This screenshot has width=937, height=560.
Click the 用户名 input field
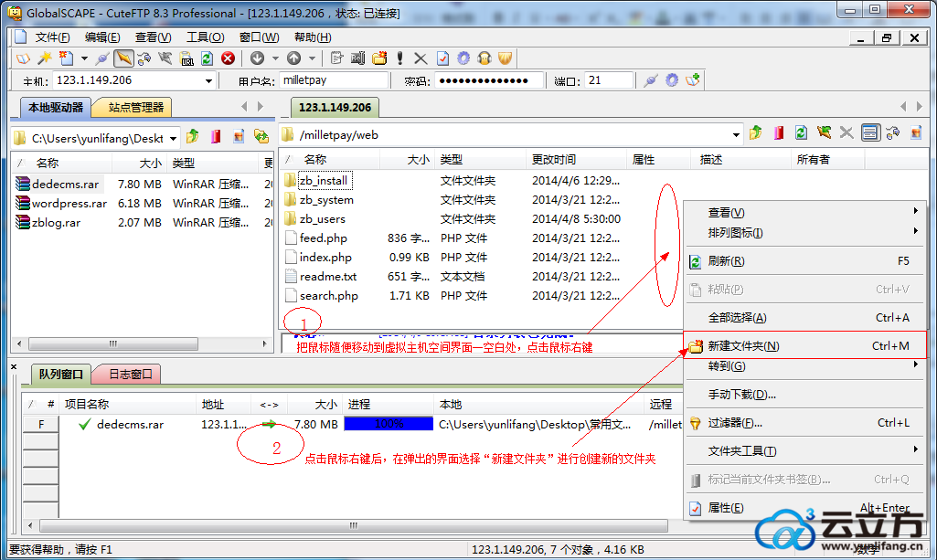(x=333, y=80)
